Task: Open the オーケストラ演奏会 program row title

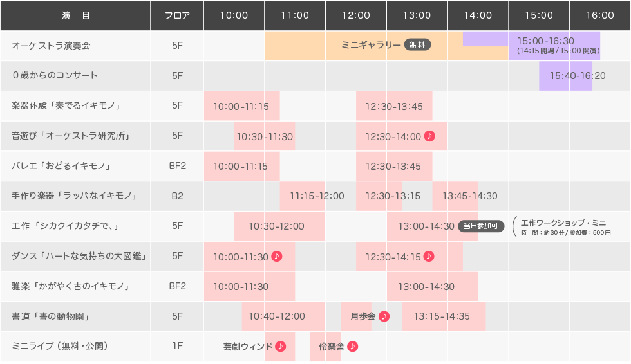Action: (51, 46)
